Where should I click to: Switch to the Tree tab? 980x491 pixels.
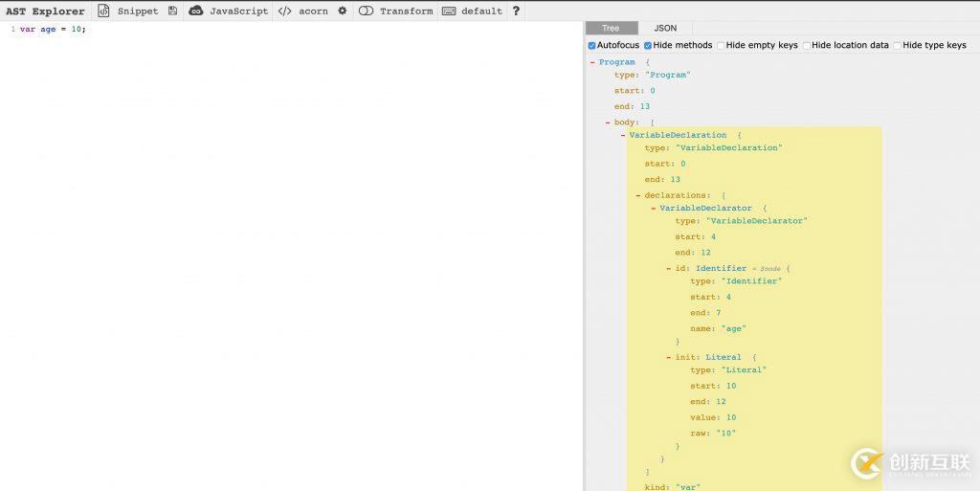[611, 28]
